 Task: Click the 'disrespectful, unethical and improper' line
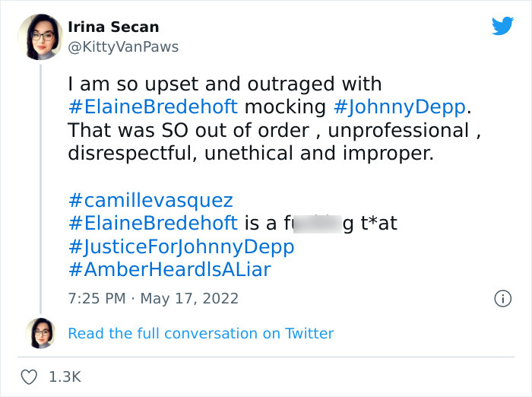pyautogui.click(x=251, y=154)
